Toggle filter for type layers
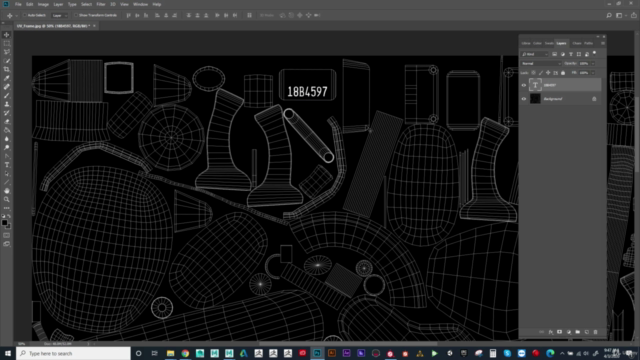Viewport: 640px width, 360px height. [571, 54]
